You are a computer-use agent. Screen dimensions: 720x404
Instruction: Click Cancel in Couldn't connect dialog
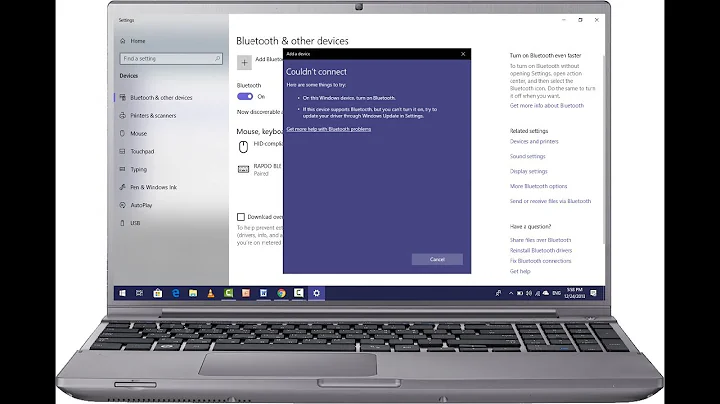click(437, 259)
